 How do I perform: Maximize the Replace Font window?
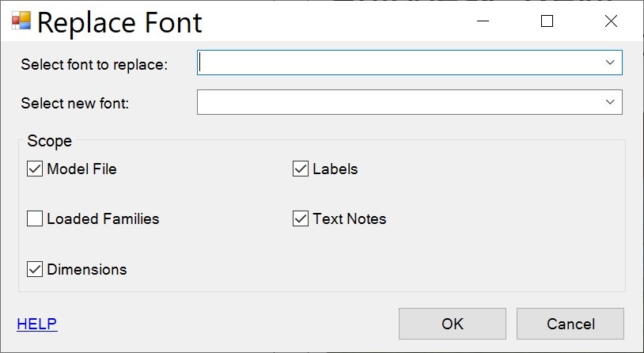tap(547, 21)
